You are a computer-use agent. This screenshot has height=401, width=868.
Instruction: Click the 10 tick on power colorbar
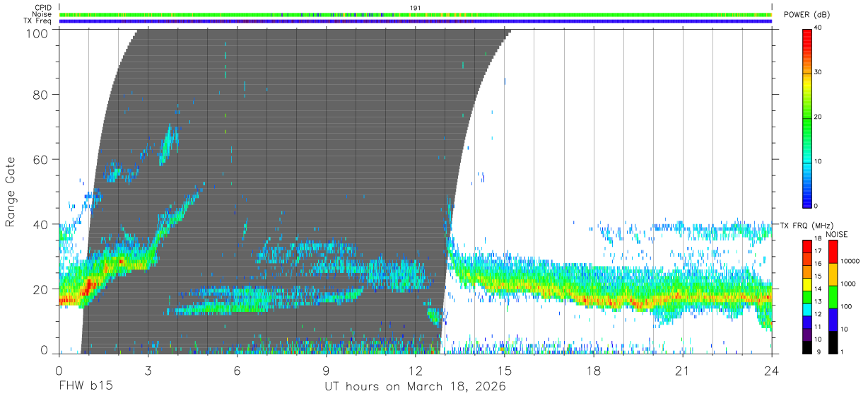(819, 161)
